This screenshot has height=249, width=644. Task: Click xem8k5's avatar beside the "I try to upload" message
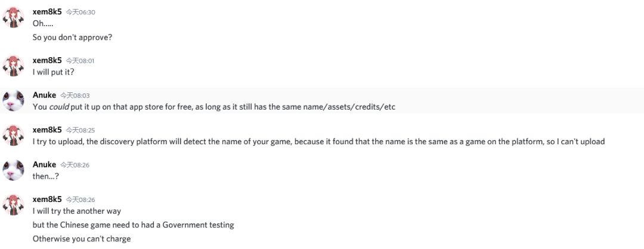(x=13, y=135)
